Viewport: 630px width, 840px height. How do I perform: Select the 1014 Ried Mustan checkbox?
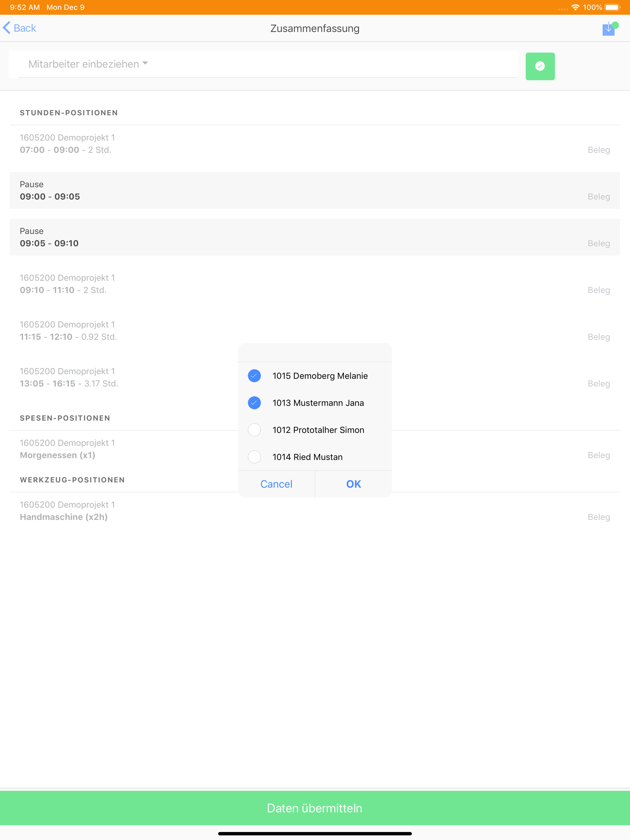[254, 457]
